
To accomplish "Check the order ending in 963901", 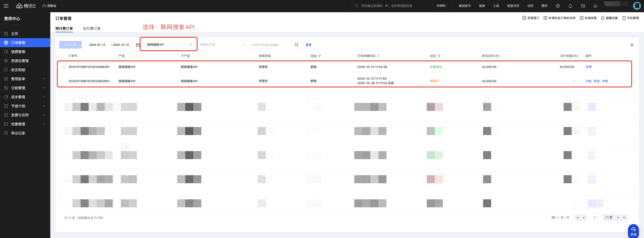I will point(64,81).
